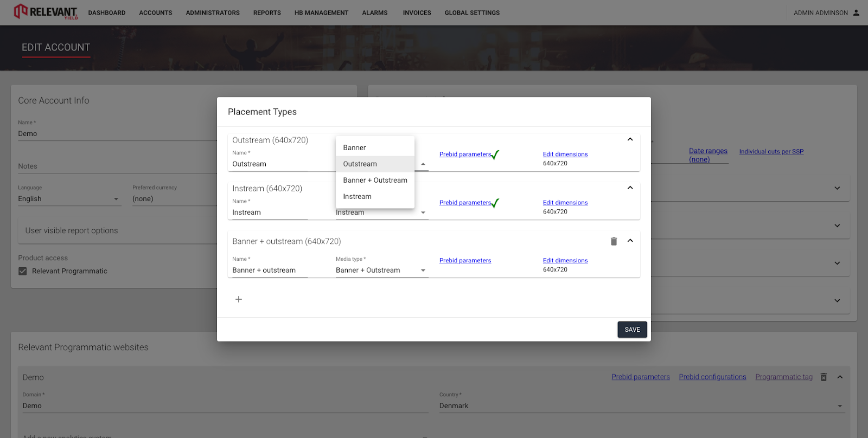The height and width of the screenshot is (438, 868).
Task: Open the Invoices menu
Action: point(417,12)
